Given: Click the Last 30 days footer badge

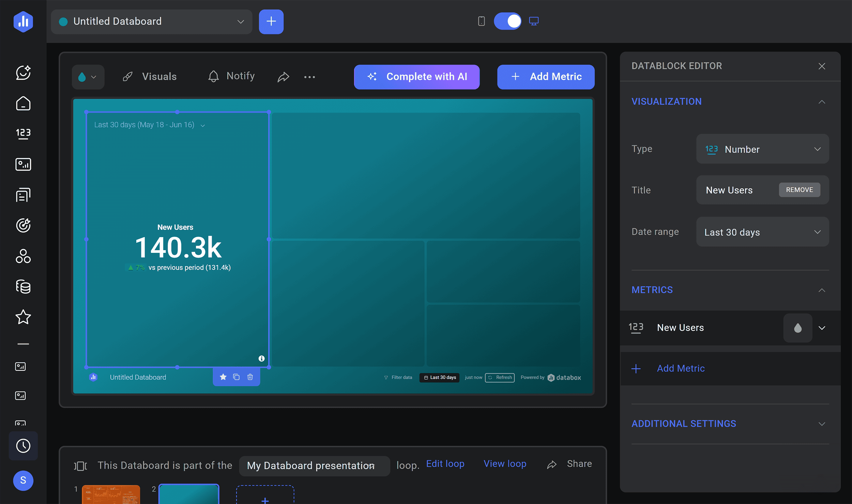Looking at the screenshot, I should coord(439,378).
